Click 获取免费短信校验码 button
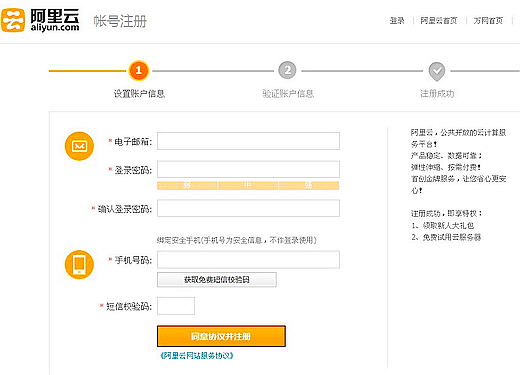520x375 pixels. tap(217, 279)
